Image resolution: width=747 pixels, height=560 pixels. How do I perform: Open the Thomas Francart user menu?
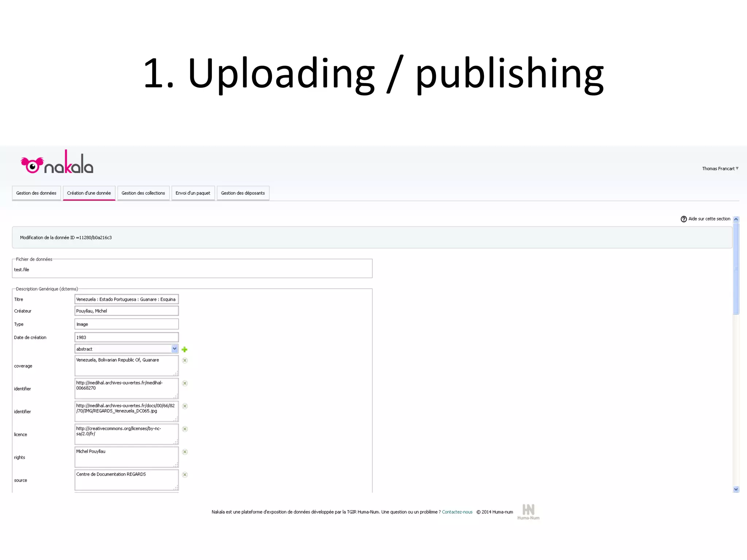point(720,168)
